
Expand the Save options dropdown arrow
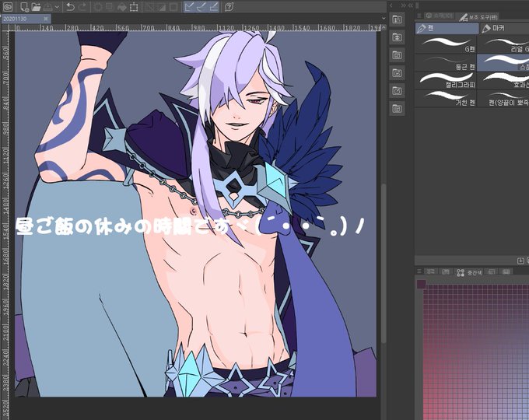(x=57, y=7)
